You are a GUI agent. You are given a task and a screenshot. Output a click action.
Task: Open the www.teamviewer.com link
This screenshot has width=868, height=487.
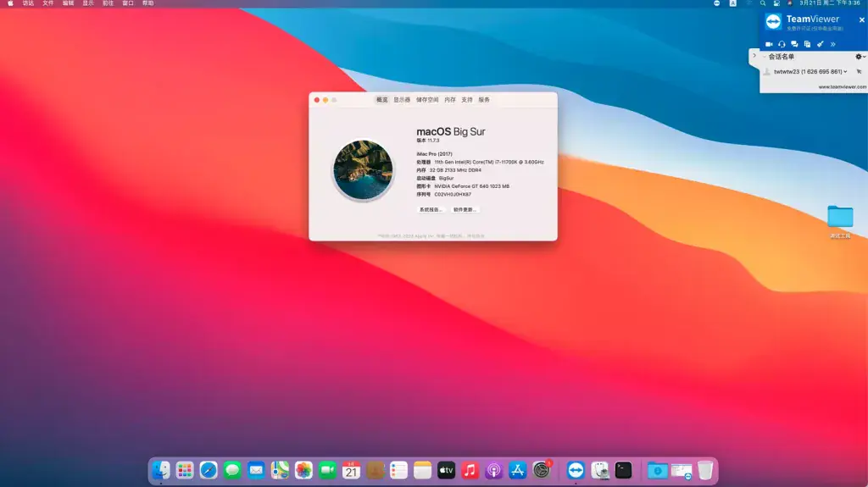click(x=843, y=87)
